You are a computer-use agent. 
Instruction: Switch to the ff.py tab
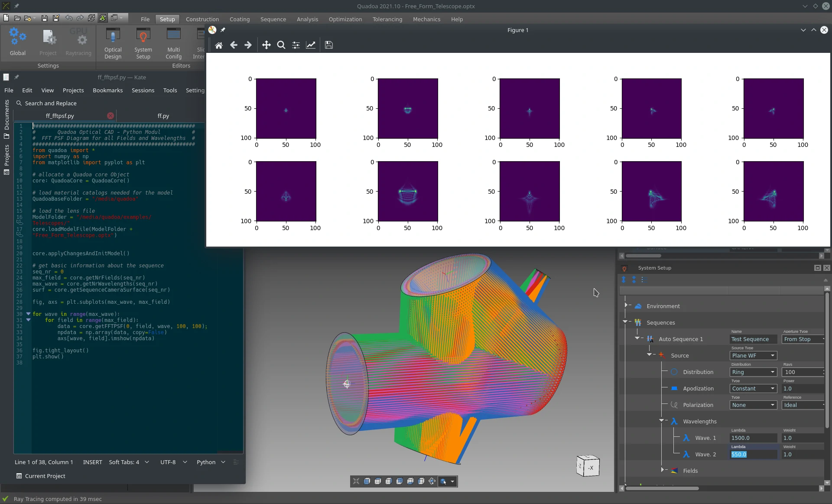point(163,116)
